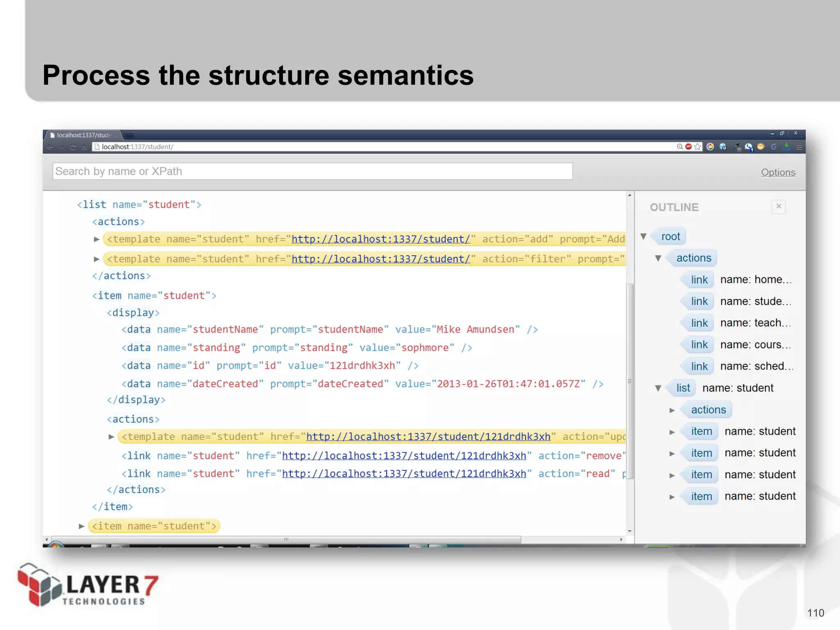Follow the href link in the add template

pos(381,239)
